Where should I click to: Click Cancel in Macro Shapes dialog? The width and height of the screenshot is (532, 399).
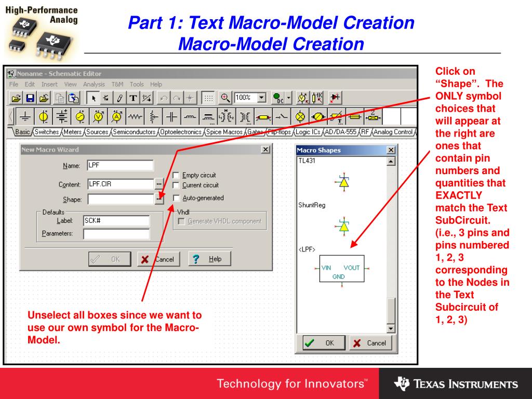pyautogui.click(x=371, y=343)
